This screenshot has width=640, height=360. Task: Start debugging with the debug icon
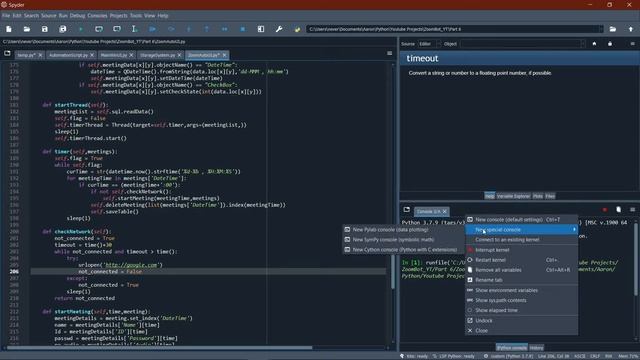click(x=153, y=29)
